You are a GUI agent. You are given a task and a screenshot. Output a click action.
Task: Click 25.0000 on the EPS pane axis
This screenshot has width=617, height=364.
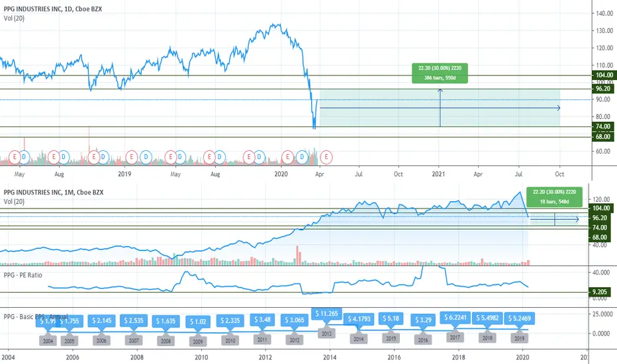[603, 314]
